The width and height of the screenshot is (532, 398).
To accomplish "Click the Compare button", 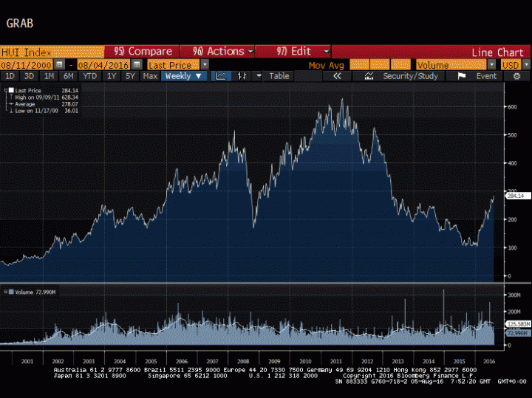I will [x=144, y=52].
